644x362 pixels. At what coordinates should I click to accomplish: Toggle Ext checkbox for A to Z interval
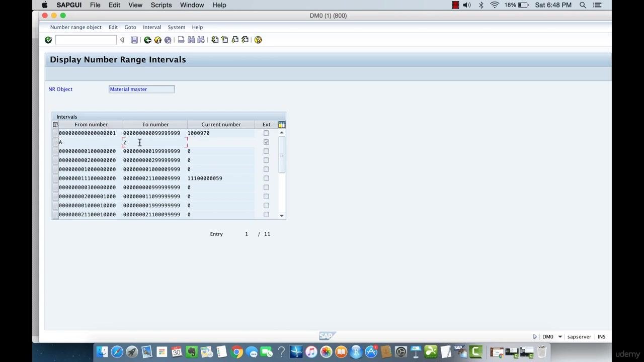(266, 142)
